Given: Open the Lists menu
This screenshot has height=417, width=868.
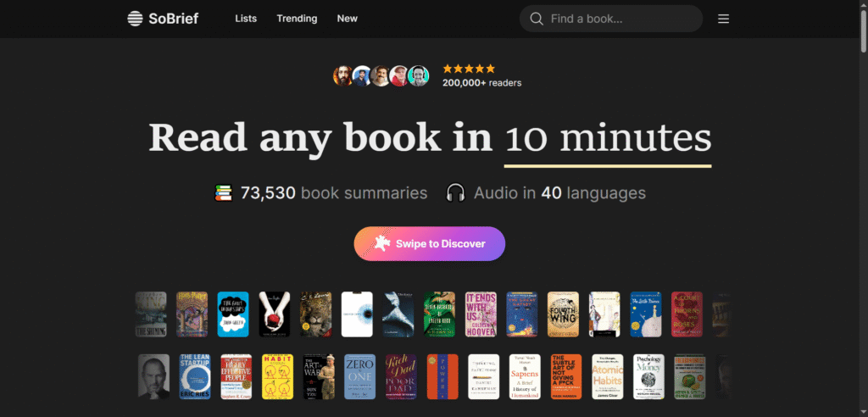Looking at the screenshot, I should (x=246, y=19).
